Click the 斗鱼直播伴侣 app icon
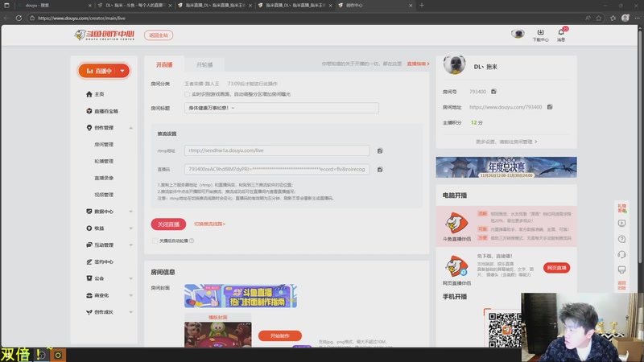Image resolution: width=644 pixels, height=362 pixels. tap(456, 223)
